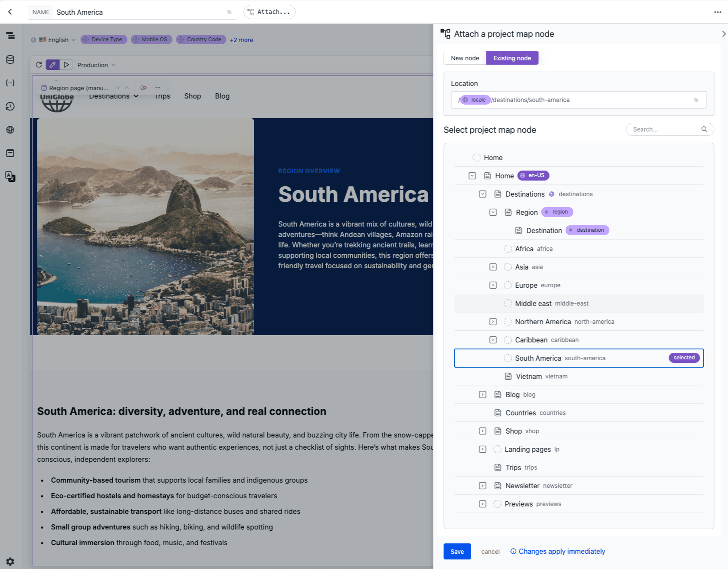Activate the play preview icon next to the pencil
The height and width of the screenshot is (569, 728).
click(66, 64)
